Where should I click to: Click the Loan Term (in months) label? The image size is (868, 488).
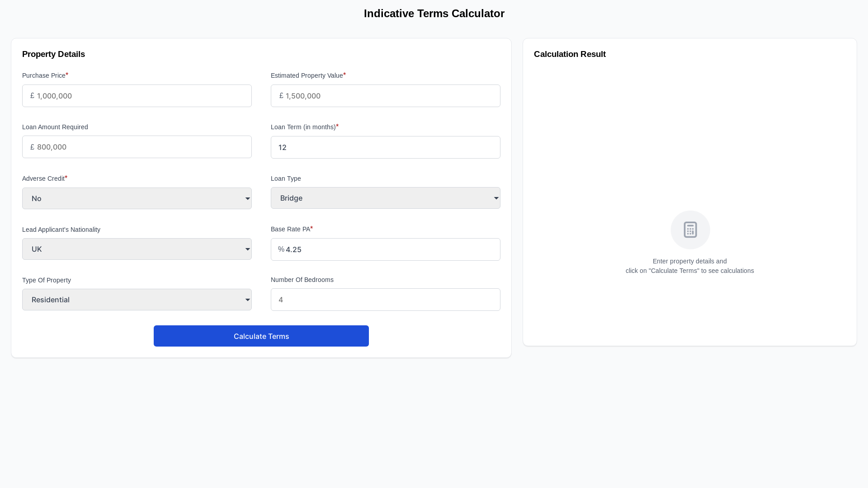(x=303, y=127)
